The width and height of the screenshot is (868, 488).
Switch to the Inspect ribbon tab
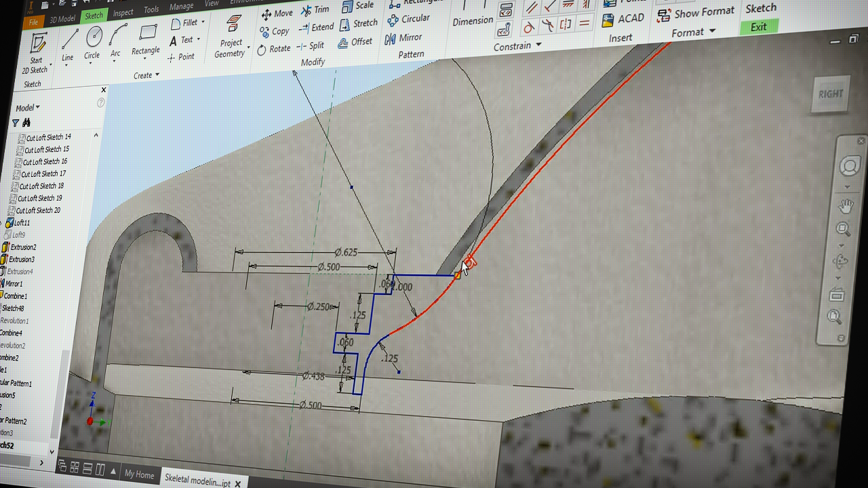click(x=123, y=13)
